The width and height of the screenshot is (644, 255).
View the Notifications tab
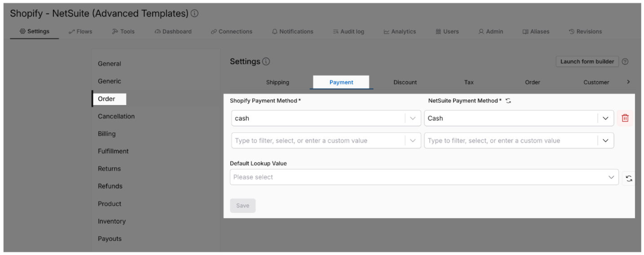(x=293, y=31)
